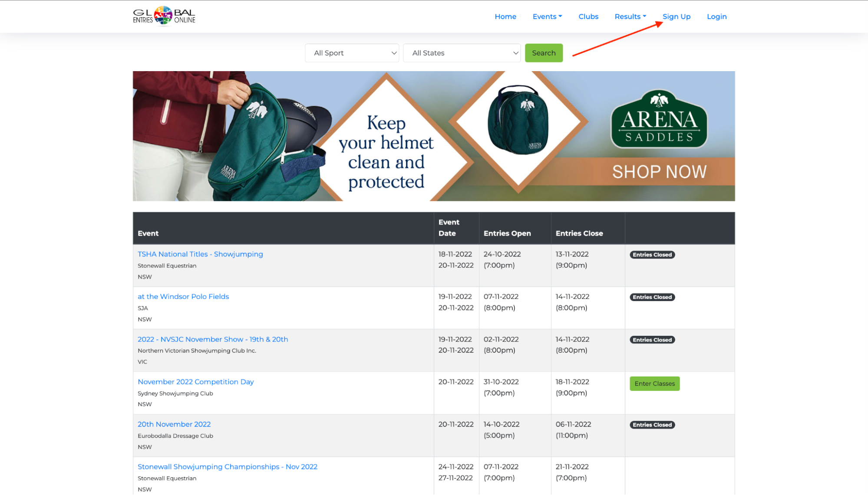Screen dimensions: 868x495
Task: Click the Arena Saddles logo in banner
Action: click(x=659, y=119)
